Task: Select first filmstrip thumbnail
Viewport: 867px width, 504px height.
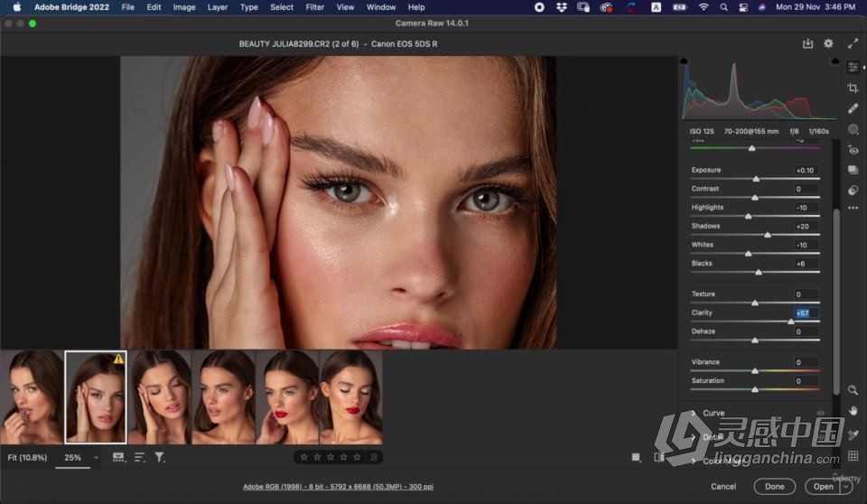Action: pyautogui.click(x=32, y=397)
